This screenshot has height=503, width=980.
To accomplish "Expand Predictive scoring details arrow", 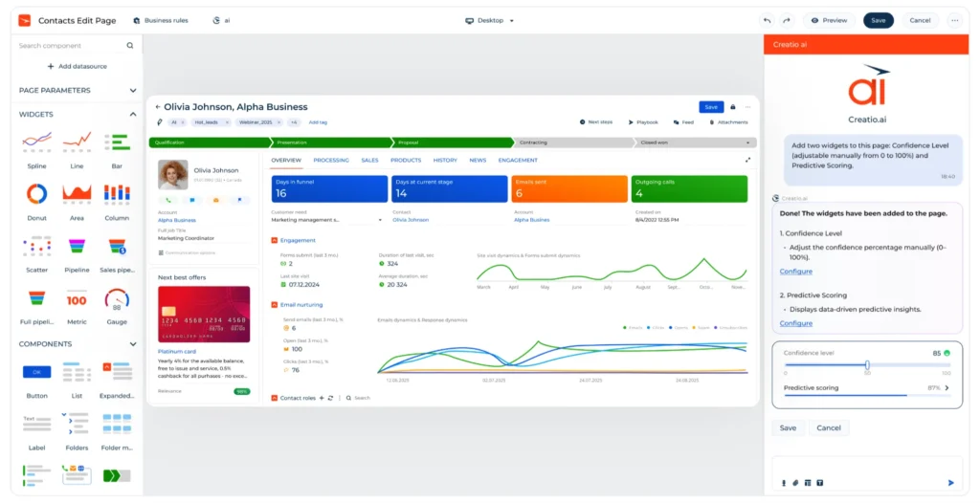I will pos(947,388).
